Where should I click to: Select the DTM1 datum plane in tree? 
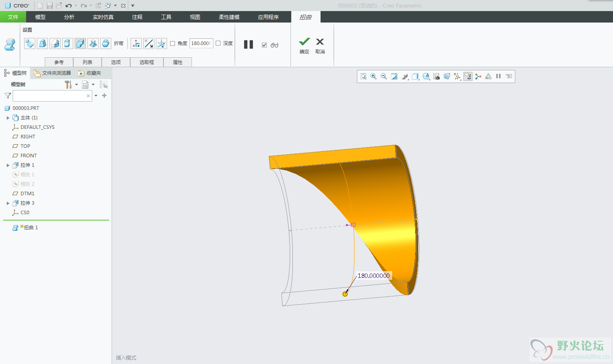pyautogui.click(x=23, y=194)
